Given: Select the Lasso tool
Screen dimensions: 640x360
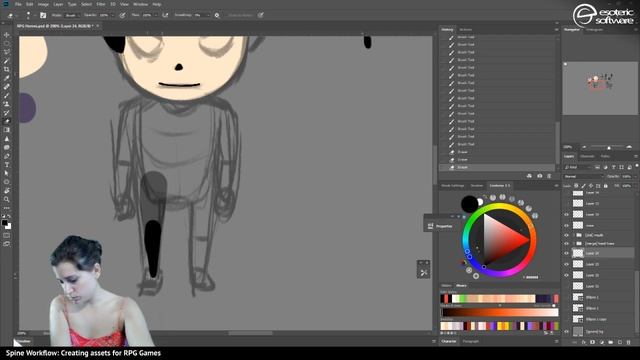Looking at the screenshot, I should 7,52.
